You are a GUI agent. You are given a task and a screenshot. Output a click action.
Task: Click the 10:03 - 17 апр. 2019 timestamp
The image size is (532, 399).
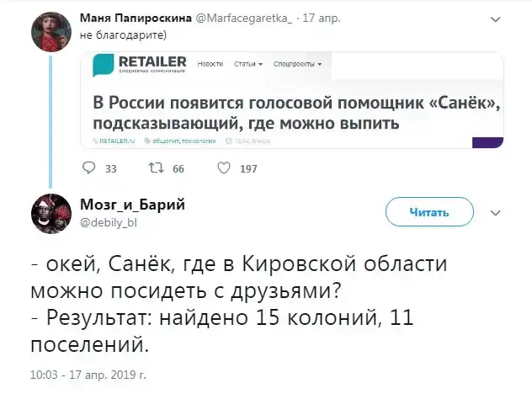pyautogui.click(x=88, y=373)
